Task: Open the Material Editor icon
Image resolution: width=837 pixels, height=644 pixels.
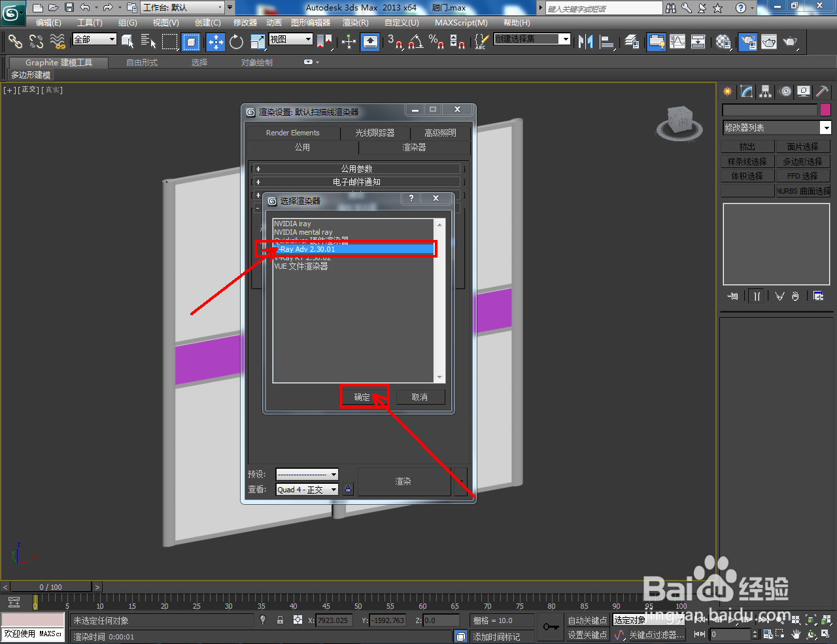Action: [x=723, y=42]
